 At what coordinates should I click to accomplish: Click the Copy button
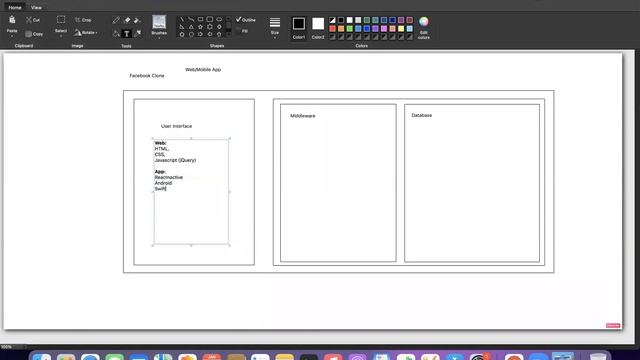(34, 34)
